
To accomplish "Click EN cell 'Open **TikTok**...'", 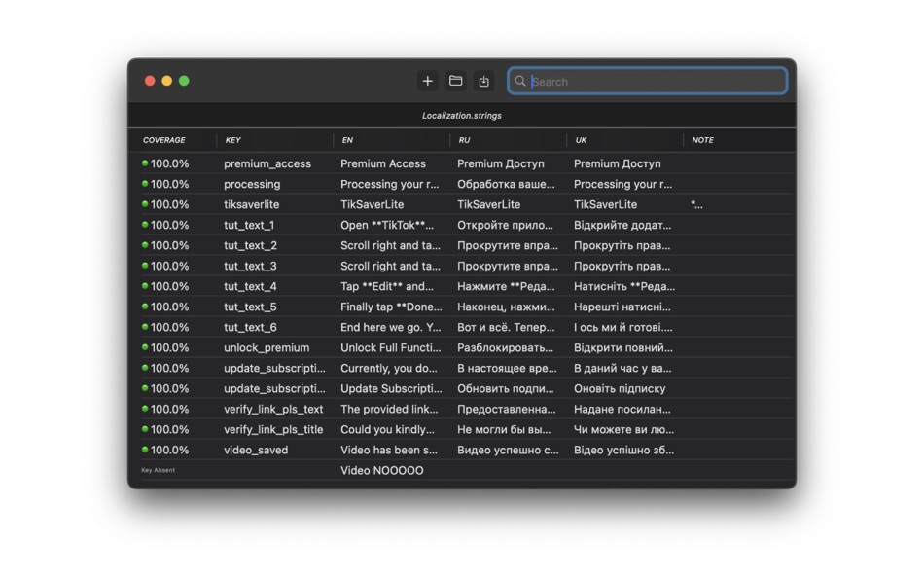I will point(386,226).
